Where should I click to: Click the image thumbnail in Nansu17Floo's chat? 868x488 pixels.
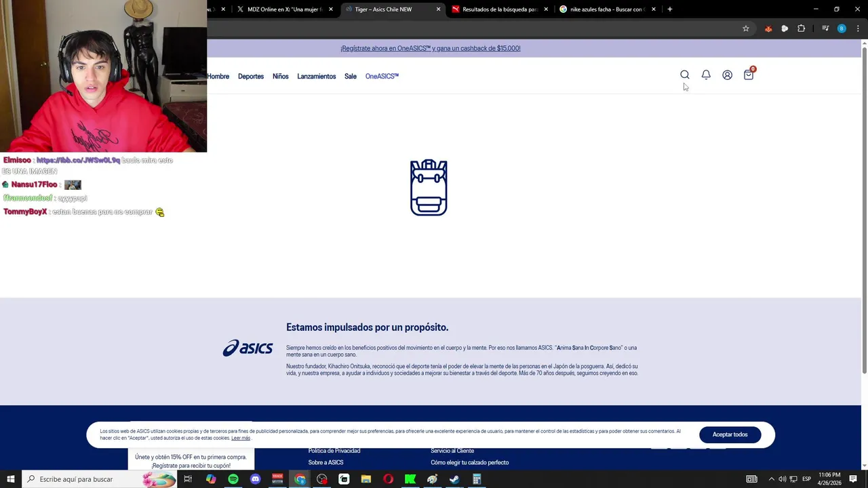coord(73,185)
